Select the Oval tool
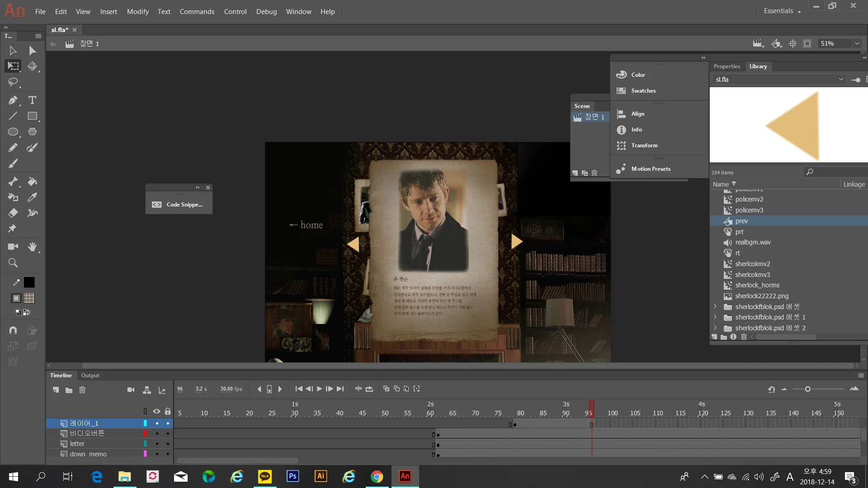The image size is (868, 488). (x=13, y=131)
